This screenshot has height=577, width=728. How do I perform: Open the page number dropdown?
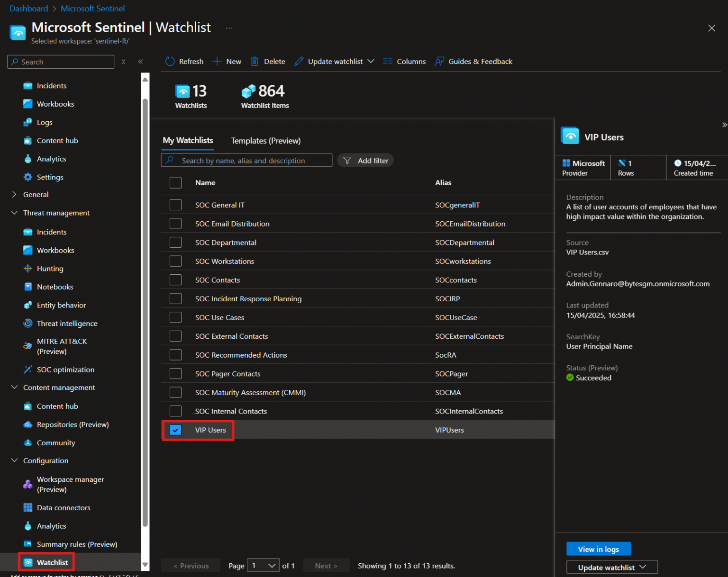[263, 565]
